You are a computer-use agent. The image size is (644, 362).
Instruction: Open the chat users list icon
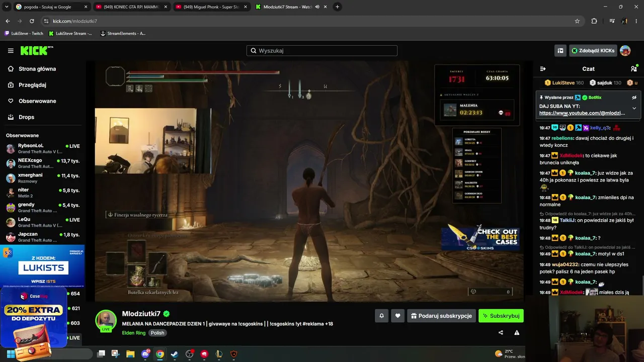(633, 69)
